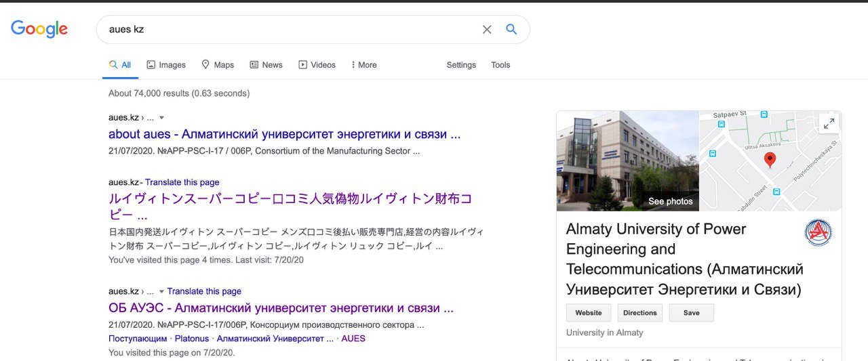Switch to the Images tab
The width and height of the screenshot is (868, 361).
coord(166,65)
